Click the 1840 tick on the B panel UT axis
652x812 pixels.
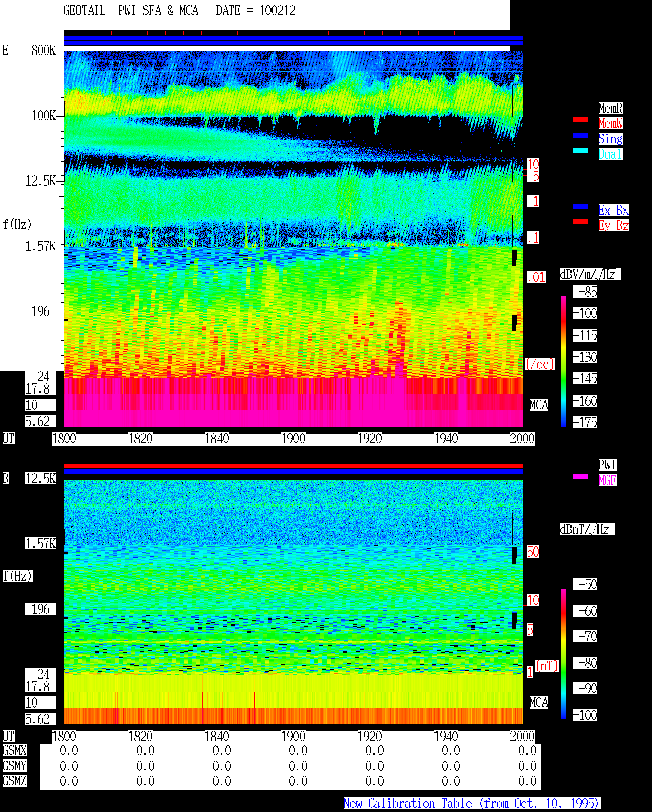(217, 736)
